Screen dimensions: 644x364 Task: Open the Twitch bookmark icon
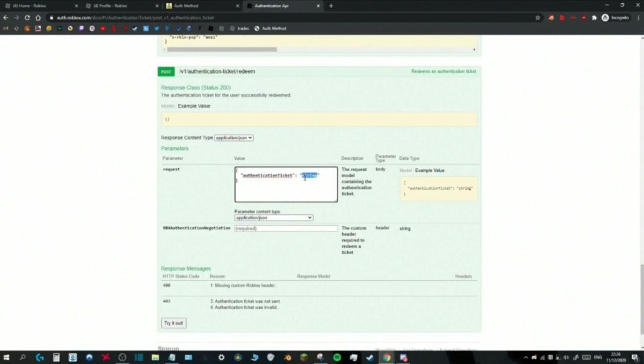tap(81, 28)
